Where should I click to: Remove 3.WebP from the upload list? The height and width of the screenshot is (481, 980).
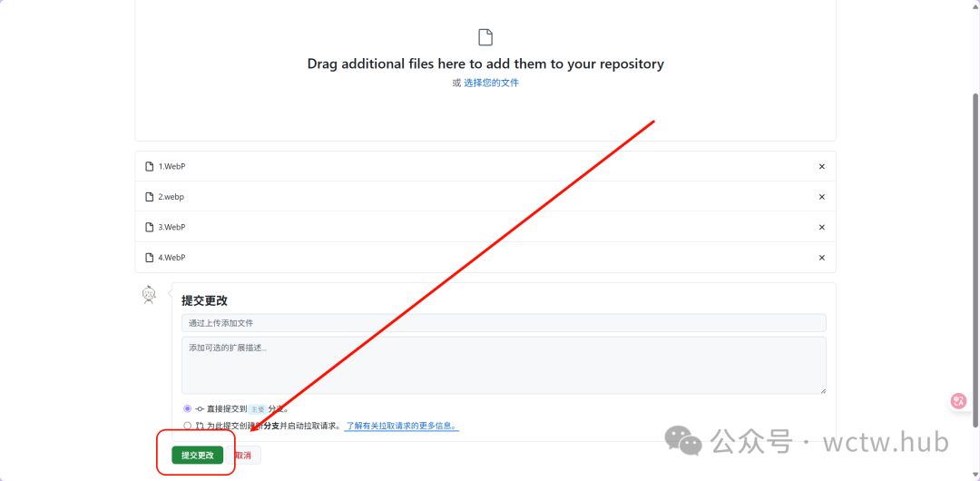(x=821, y=228)
